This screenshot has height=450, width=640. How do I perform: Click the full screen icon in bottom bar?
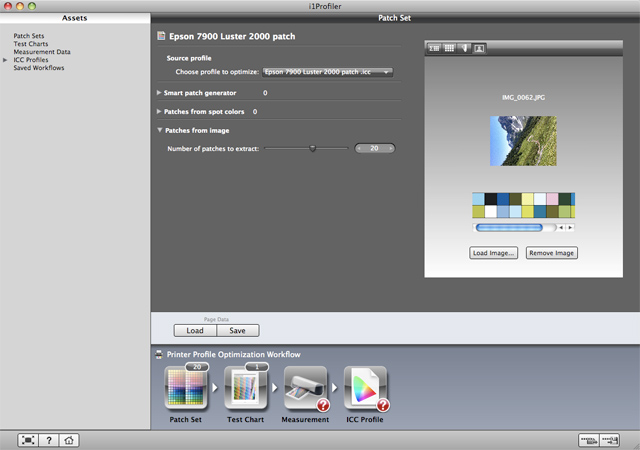click(28, 440)
